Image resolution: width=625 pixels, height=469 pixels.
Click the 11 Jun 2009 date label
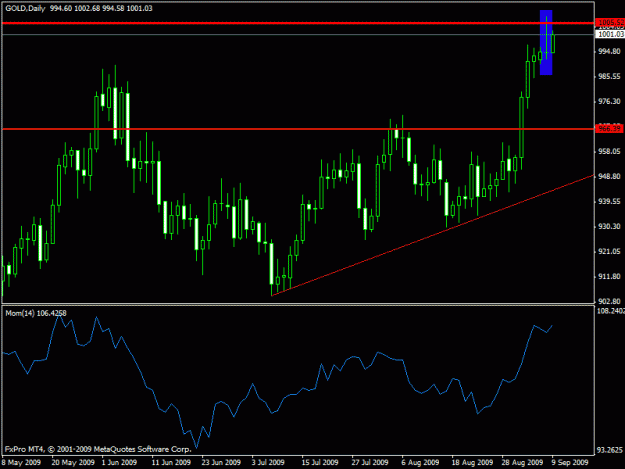point(171,462)
